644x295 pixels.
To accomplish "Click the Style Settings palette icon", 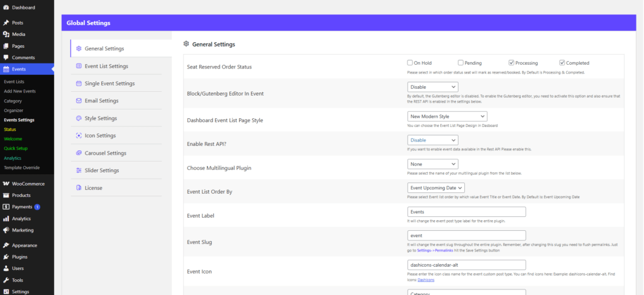I will click(x=79, y=118).
